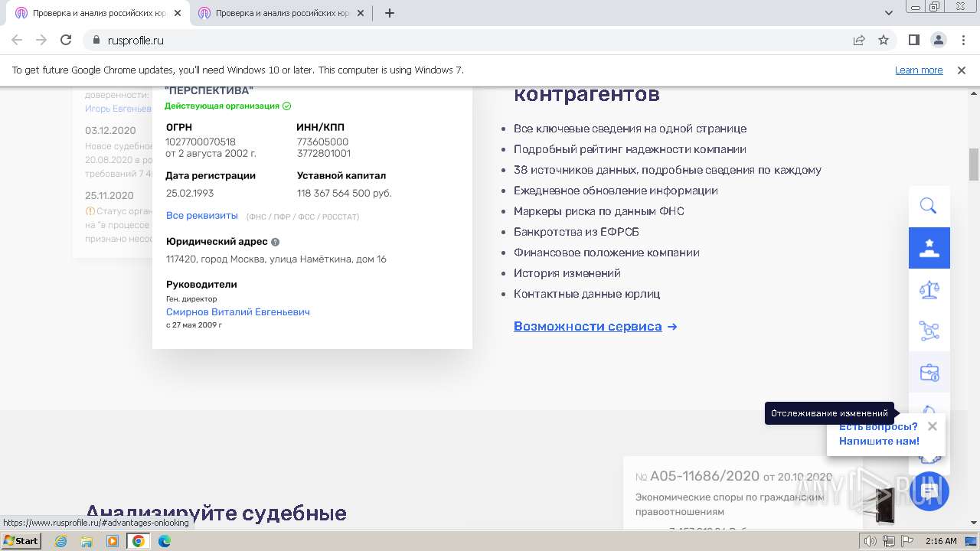
Task: Open the search icon in the side panel
Action: point(929,206)
